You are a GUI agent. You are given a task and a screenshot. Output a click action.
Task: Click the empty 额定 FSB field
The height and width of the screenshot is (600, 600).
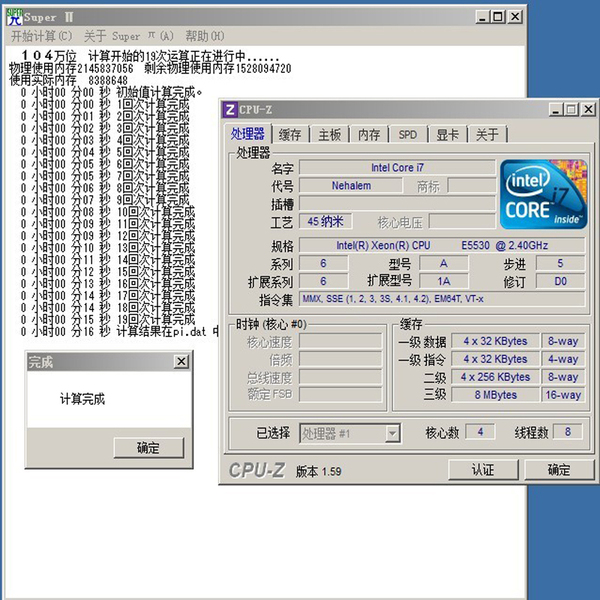coord(341,395)
